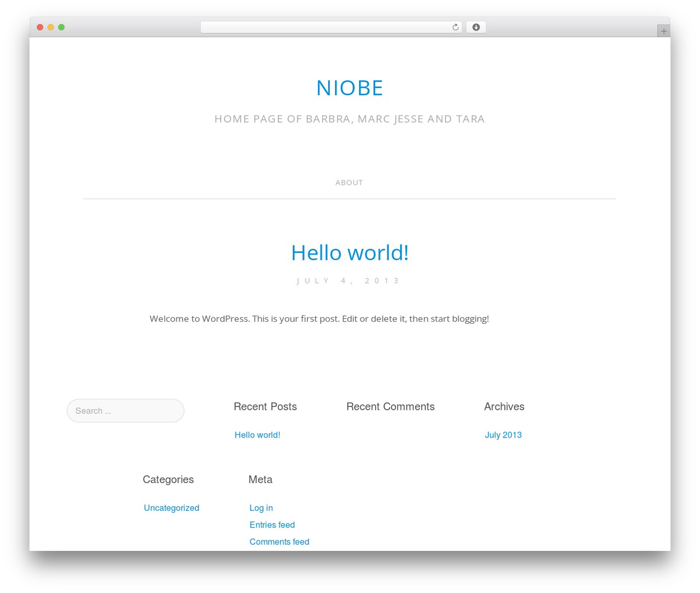This screenshot has height=593, width=700.
Task: Open the NIOBE site title link
Action: point(349,88)
